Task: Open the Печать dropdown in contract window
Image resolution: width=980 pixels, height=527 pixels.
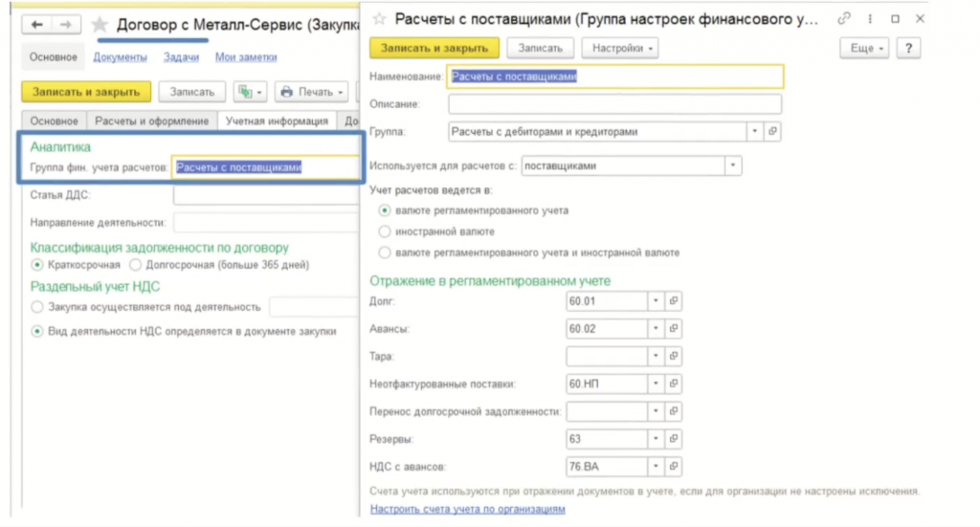Action: [312, 92]
